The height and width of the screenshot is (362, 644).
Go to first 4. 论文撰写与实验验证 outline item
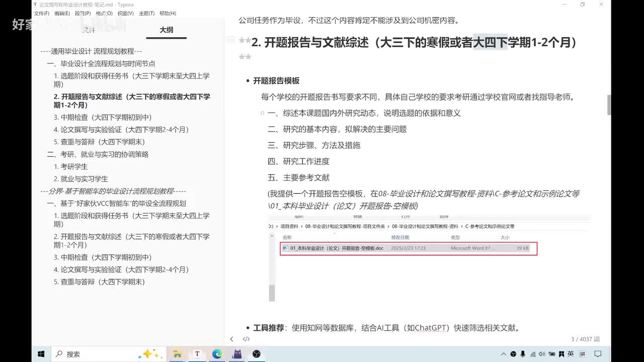121,130
